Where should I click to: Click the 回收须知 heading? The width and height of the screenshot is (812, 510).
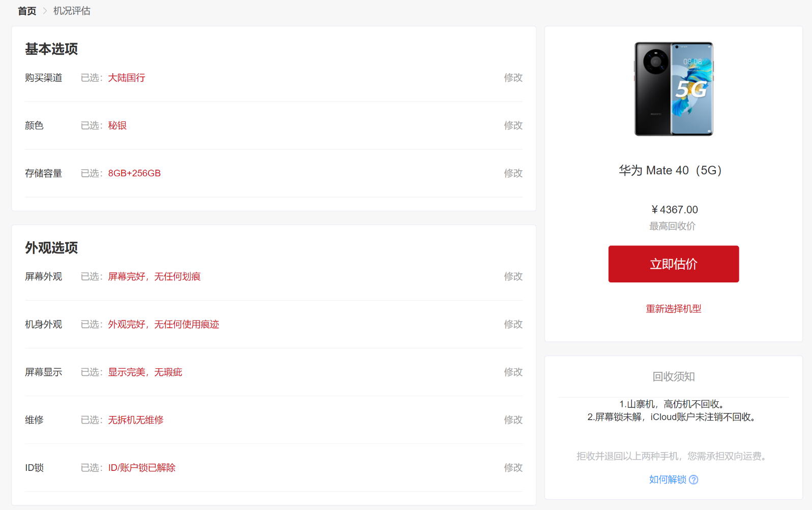673,376
